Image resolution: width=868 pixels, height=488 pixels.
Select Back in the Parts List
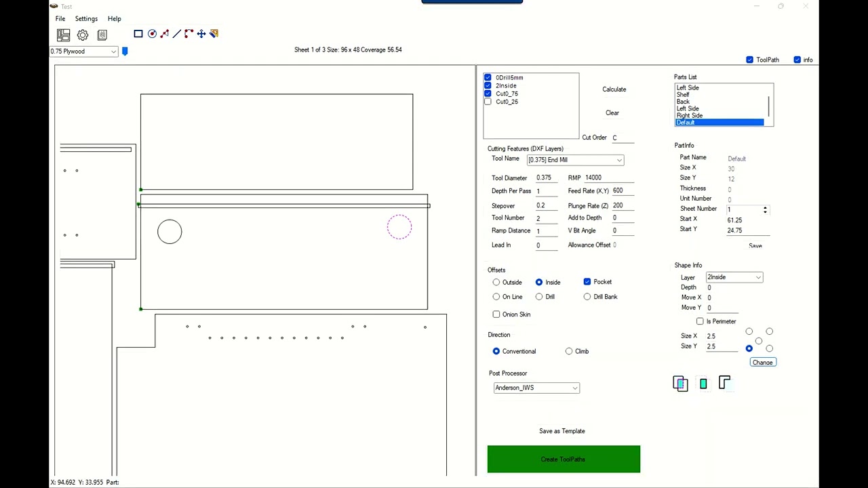click(x=683, y=102)
